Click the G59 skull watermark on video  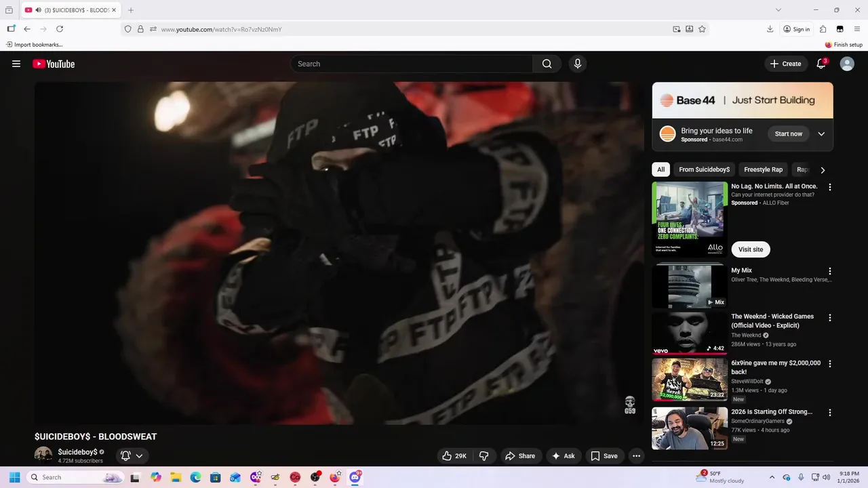630,405
